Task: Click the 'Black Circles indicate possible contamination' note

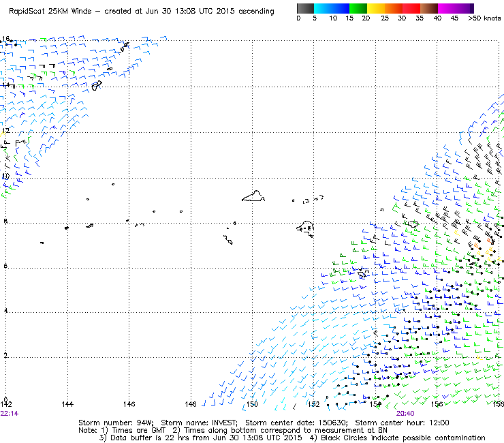Action: coord(403,438)
